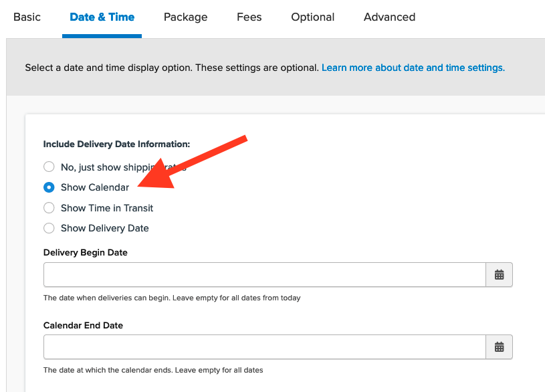The image size is (545, 392).
Task: Click the 'Show Delivery Date' label text
Action: coord(104,228)
